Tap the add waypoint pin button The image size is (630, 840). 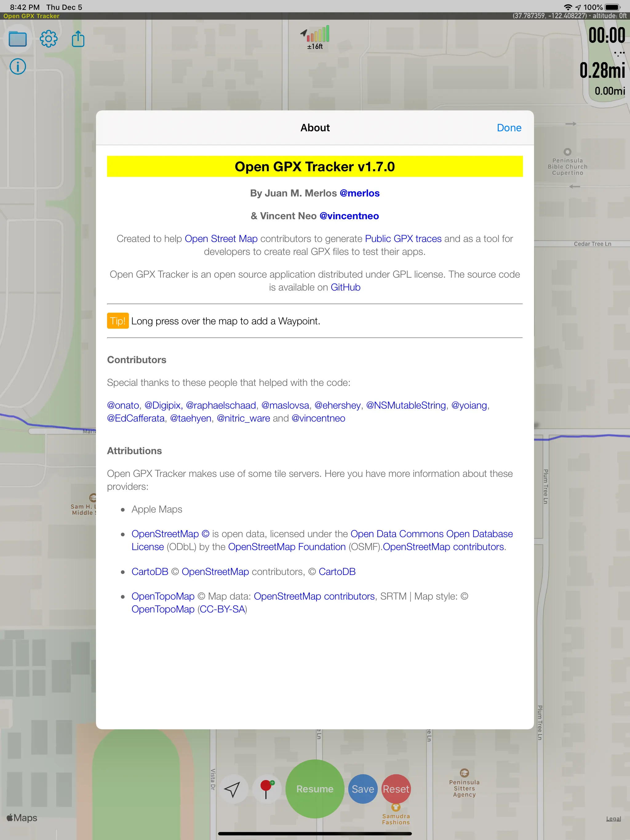point(266,789)
